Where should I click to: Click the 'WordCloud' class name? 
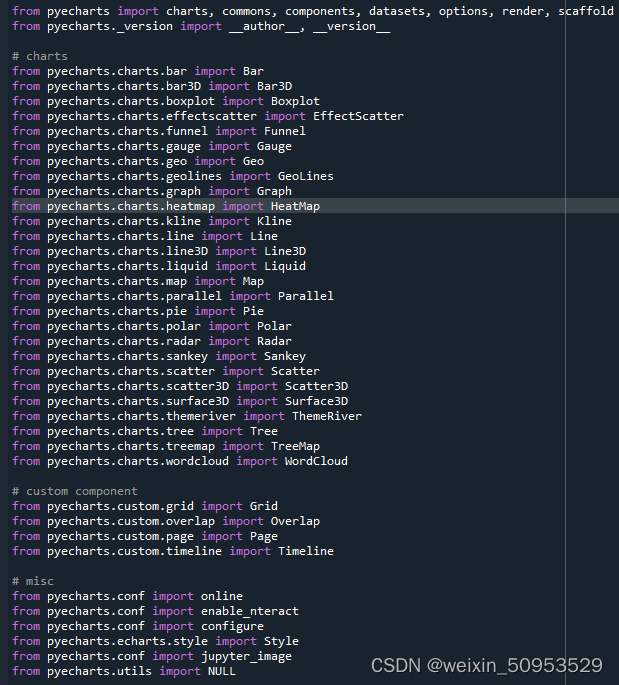[x=316, y=461]
